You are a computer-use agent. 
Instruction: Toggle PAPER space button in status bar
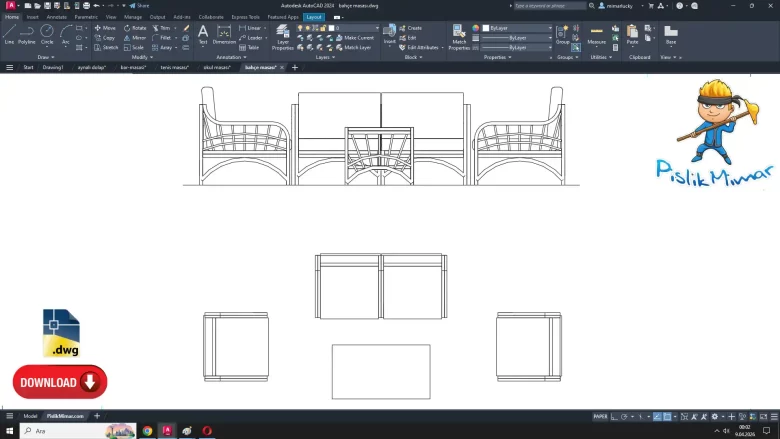(600, 417)
